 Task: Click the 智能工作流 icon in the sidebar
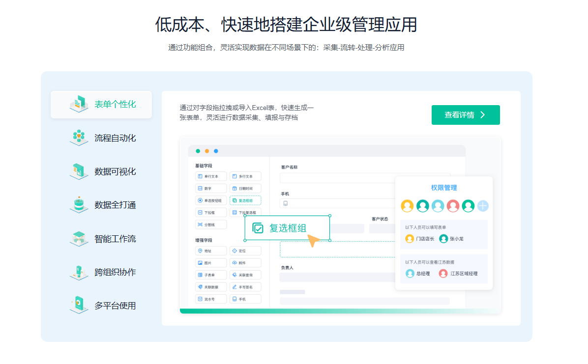click(79, 239)
